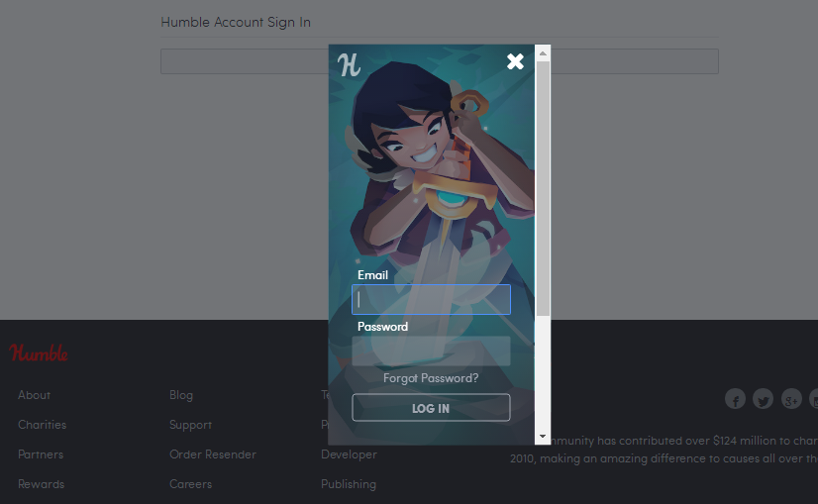
Task: Open the Forgot Password? link
Action: coord(431,378)
